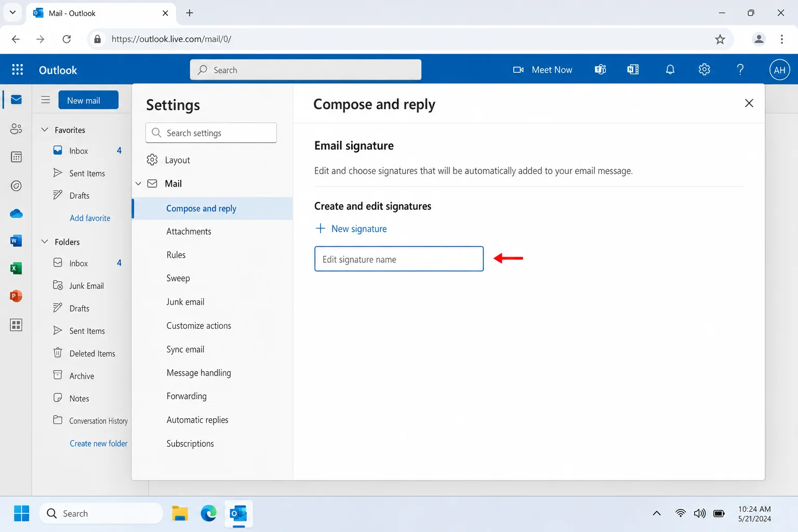Viewport: 798px width, 532px height.
Task: Collapse the Mail settings category
Action: (138, 184)
